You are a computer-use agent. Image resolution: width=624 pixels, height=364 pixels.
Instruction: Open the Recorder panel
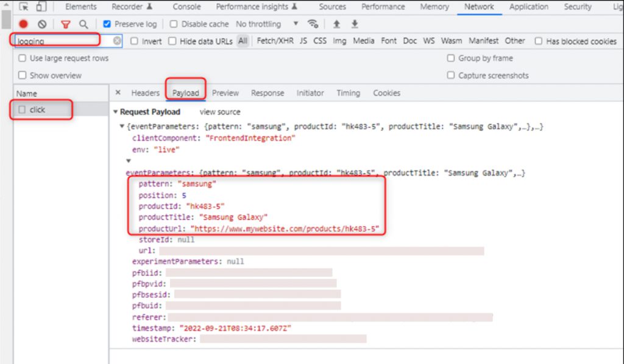coord(132,7)
